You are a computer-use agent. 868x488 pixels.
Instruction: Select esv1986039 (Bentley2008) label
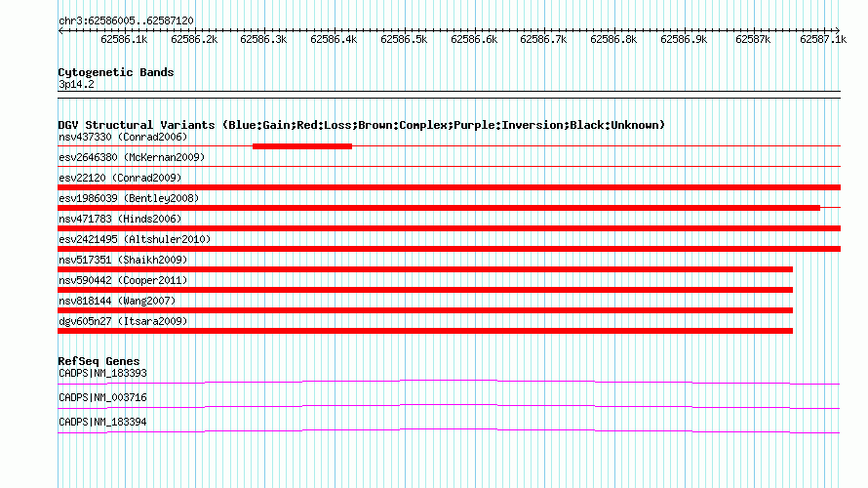pos(129,198)
